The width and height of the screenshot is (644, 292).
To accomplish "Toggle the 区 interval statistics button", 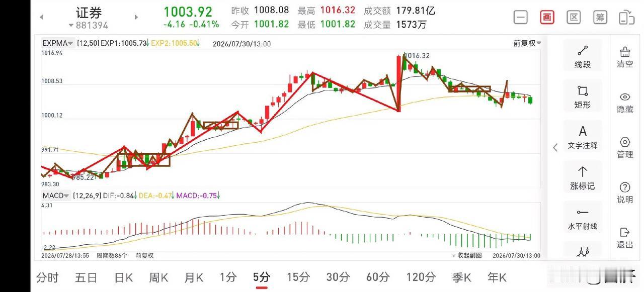I will click(x=574, y=17).
